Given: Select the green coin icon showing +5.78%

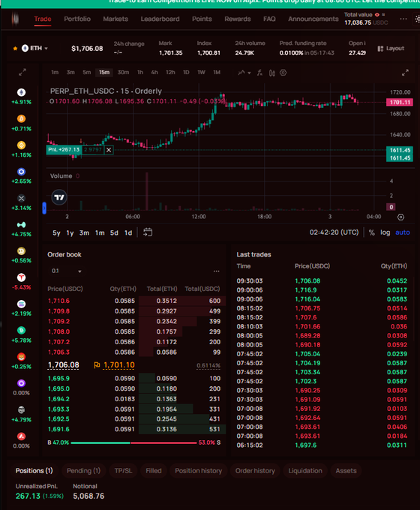Looking at the screenshot, I should click(x=22, y=331).
